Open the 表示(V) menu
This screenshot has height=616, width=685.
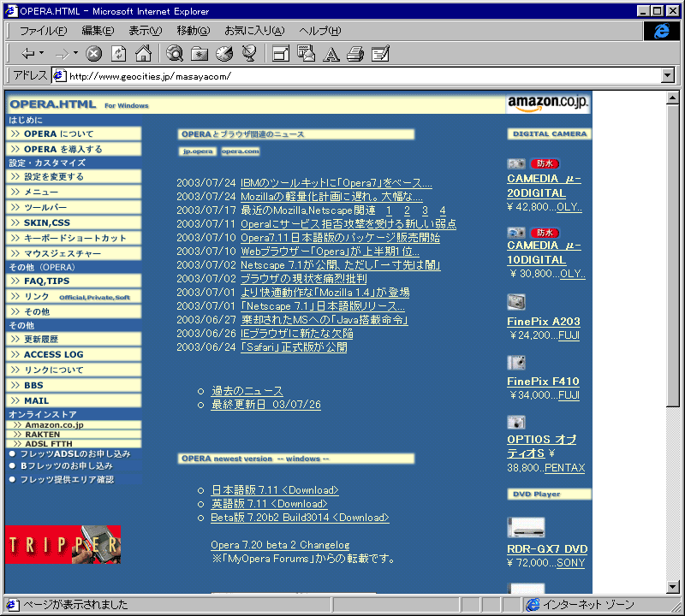[145, 31]
